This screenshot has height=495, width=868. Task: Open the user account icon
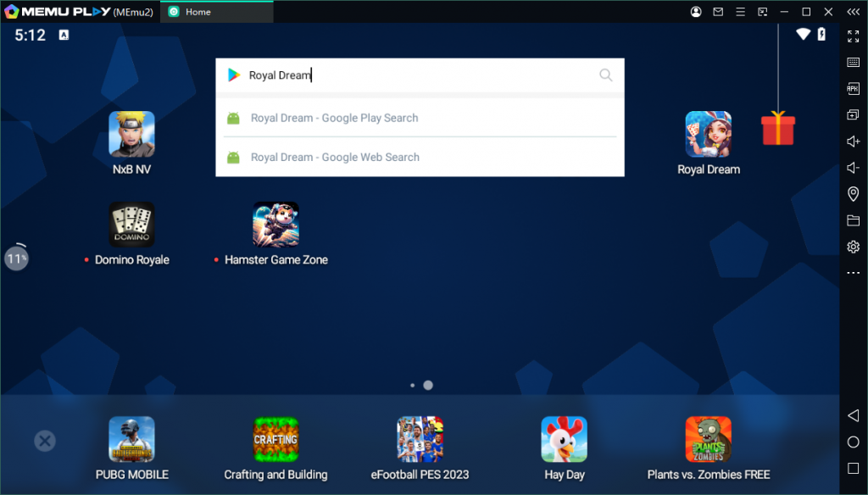(x=694, y=12)
